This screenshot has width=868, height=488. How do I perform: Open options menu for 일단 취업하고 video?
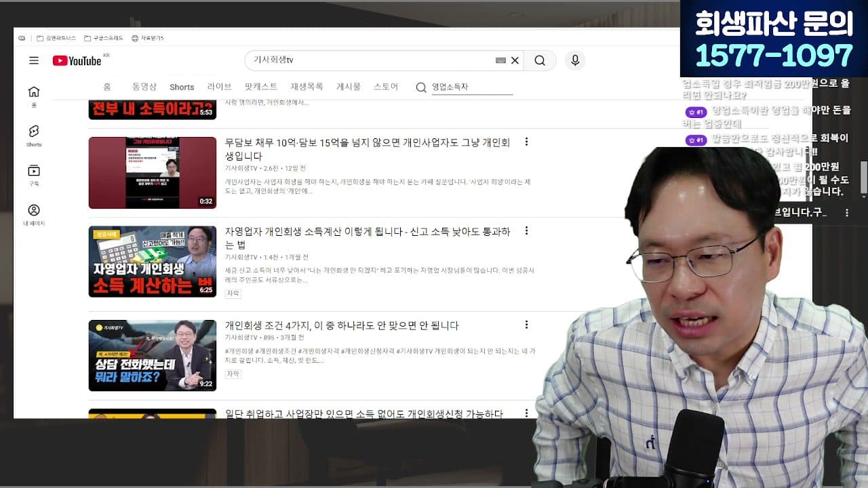[526, 412]
